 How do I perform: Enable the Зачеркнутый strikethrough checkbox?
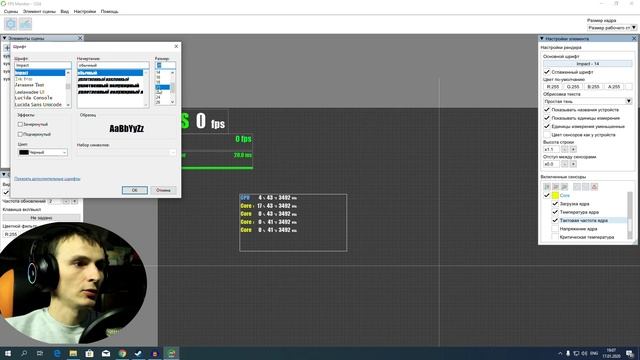click(x=20, y=124)
